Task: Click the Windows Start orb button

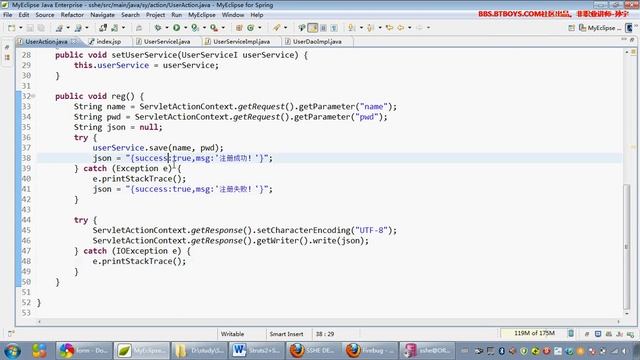Action: click(x=13, y=351)
